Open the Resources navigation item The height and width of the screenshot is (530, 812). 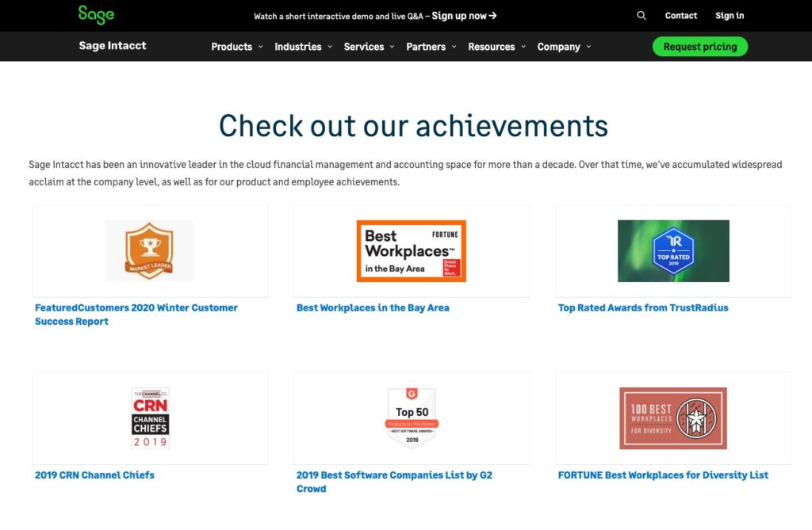click(492, 47)
